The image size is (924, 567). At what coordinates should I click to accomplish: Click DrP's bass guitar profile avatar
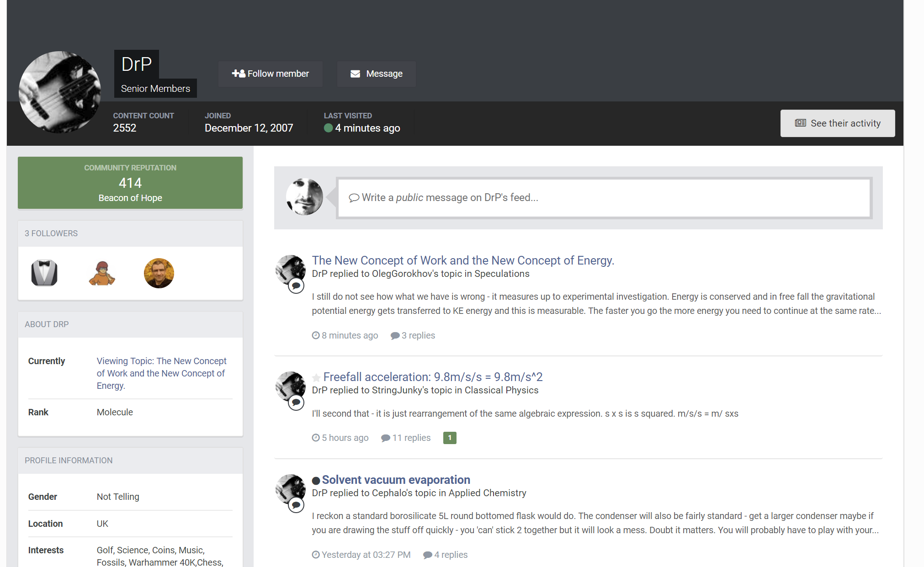click(60, 92)
